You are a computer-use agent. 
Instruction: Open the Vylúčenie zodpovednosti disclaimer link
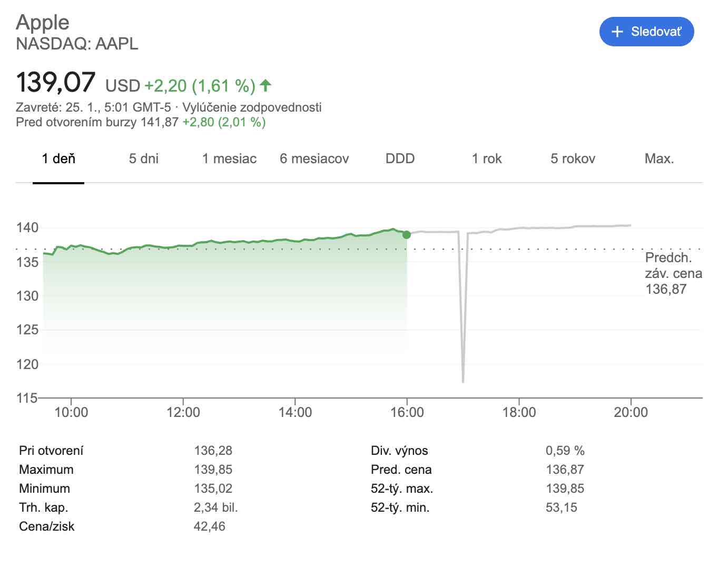point(252,107)
